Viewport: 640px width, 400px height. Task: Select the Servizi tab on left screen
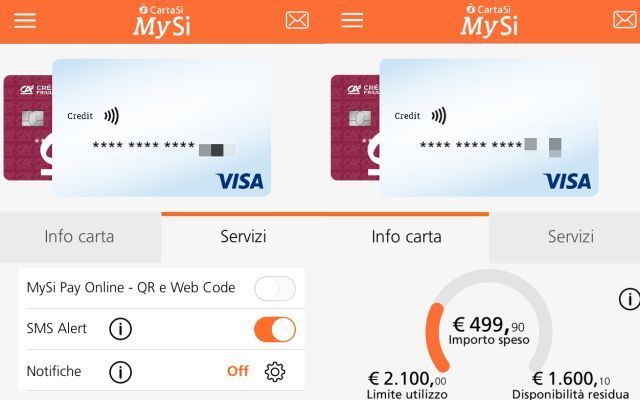(243, 237)
